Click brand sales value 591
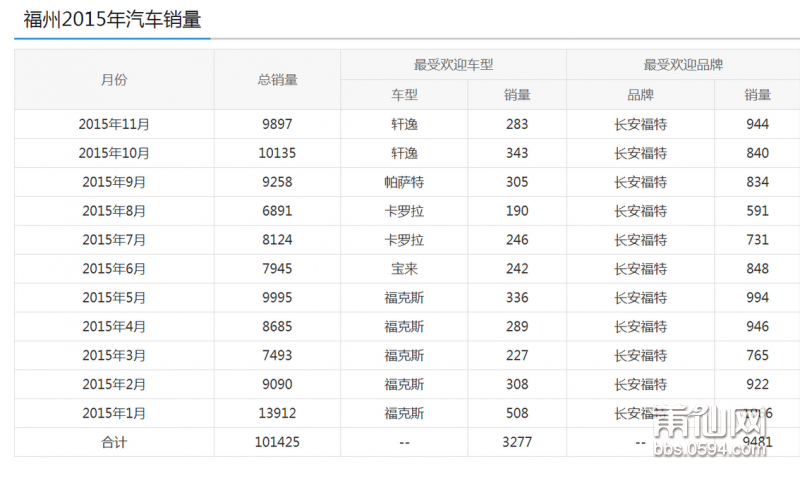 pyautogui.click(x=757, y=211)
